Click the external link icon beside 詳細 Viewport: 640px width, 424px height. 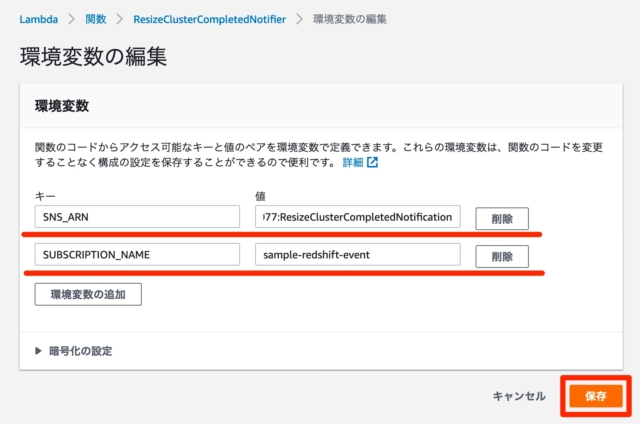(372, 162)
